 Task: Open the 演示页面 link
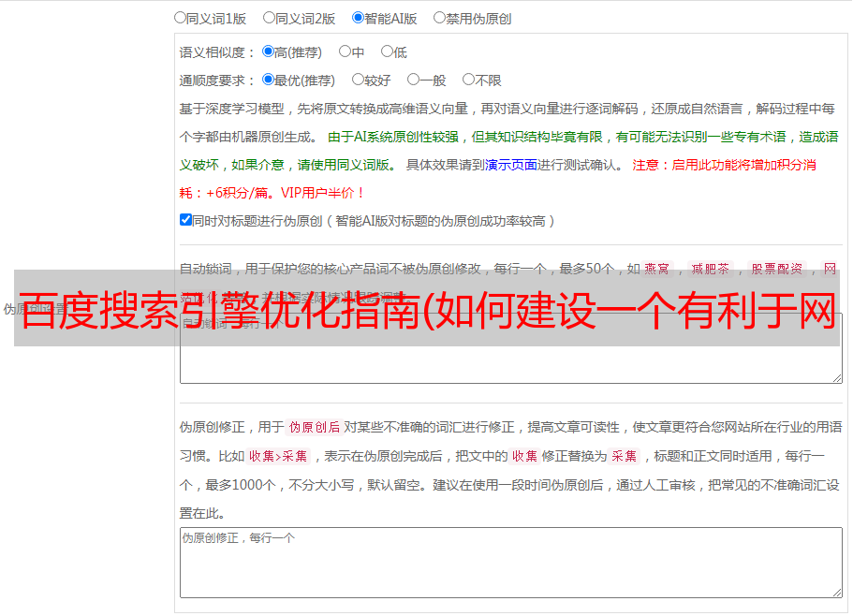[511, 165]
